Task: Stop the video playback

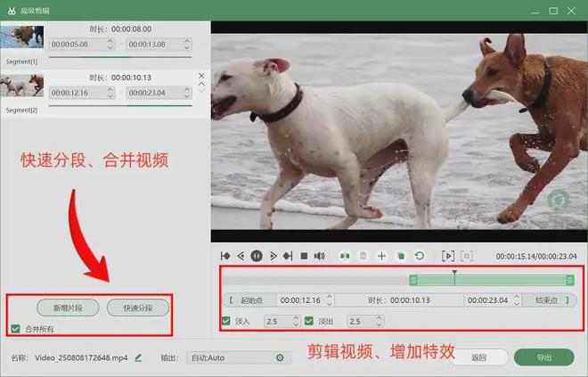Action: [304, 256]
